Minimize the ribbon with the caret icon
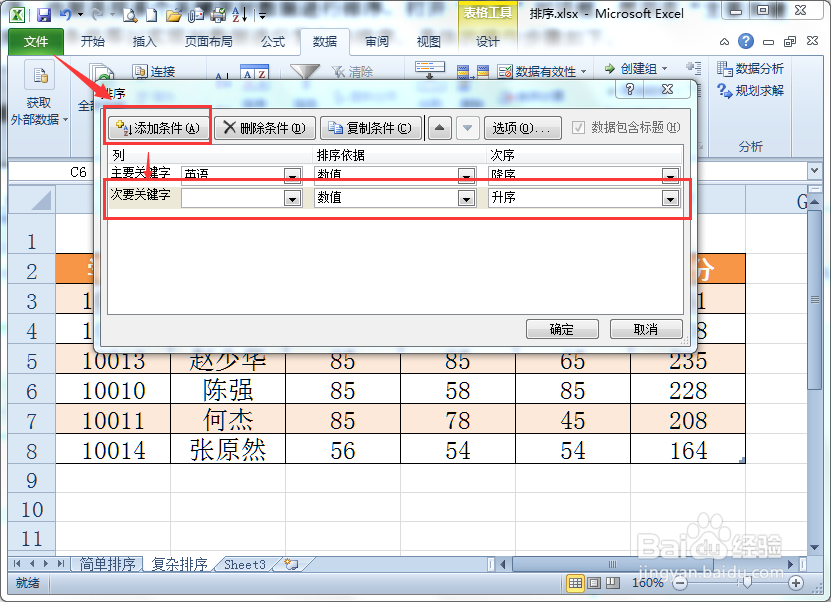 pyautogui.click(x=724, y=41)
